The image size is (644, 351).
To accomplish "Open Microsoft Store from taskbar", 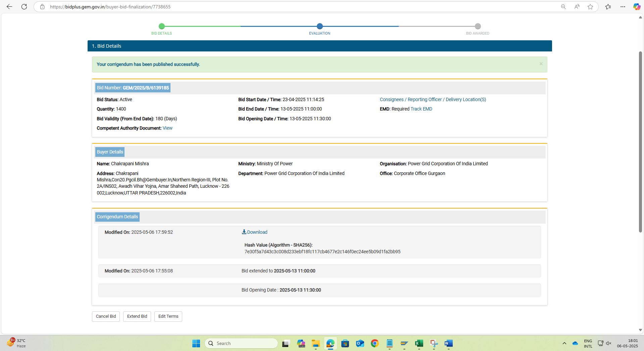I will (x=345, y=343).
